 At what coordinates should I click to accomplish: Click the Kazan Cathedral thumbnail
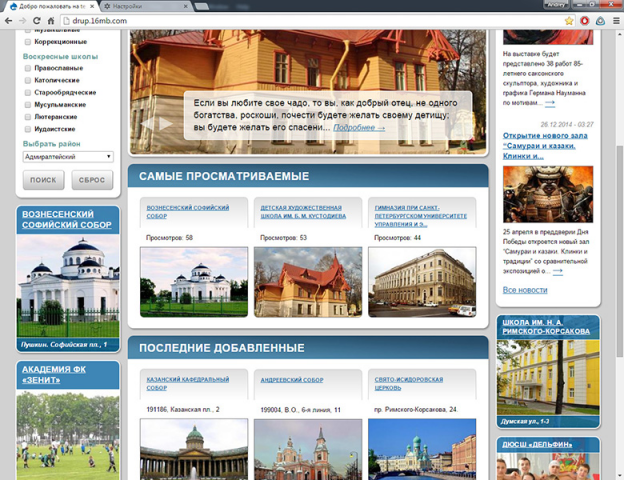[x=194, y=449]
